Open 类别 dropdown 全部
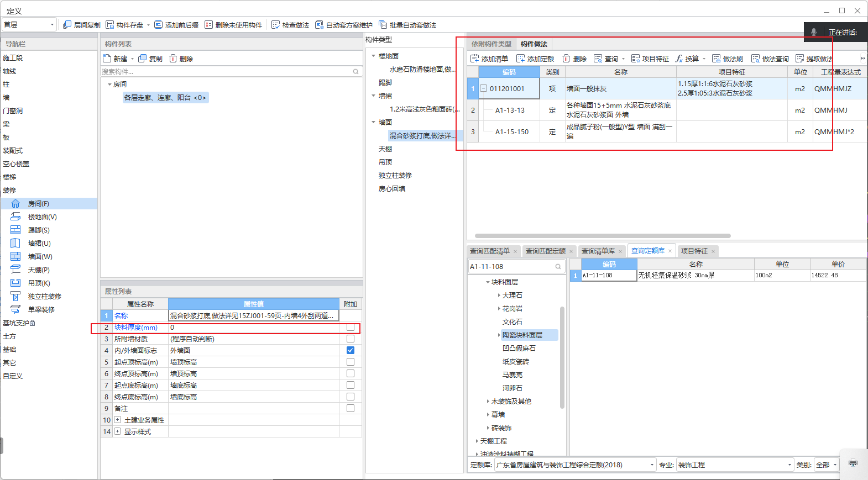Viewport: 868px width, 480px height. click(x=827, y=465)
